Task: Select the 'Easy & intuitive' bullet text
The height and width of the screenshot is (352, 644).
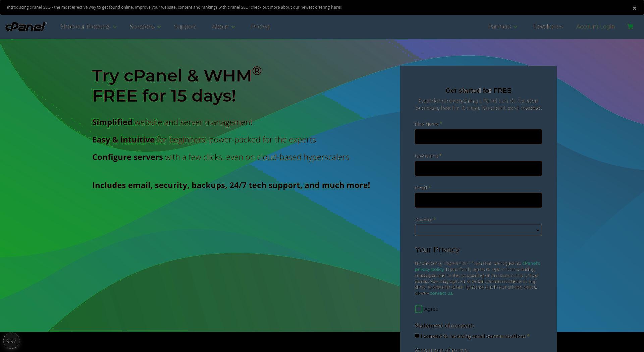Action: click(x=204, y=139)
